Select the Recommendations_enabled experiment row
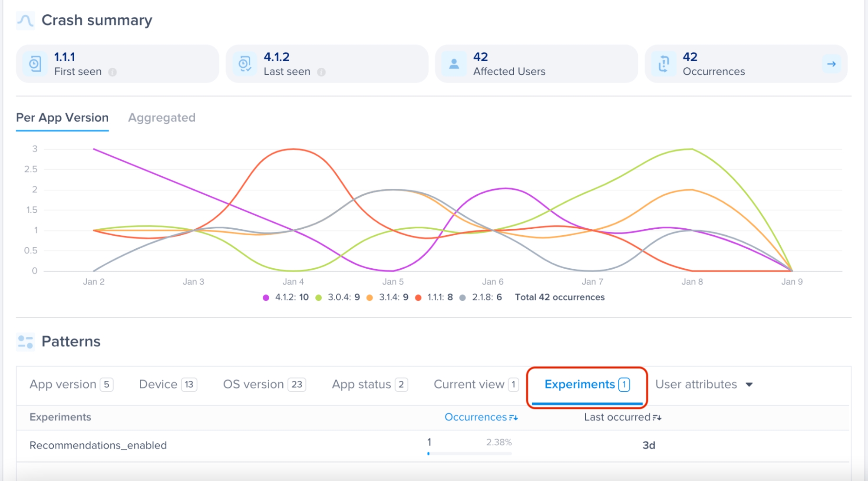This screenshot has height=481, width=868. coord(98,445)
